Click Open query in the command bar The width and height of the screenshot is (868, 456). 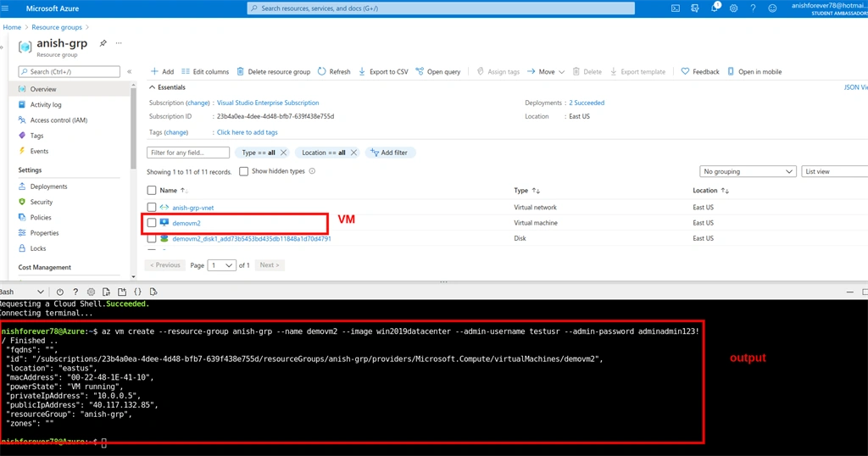[x=438, y=71]
